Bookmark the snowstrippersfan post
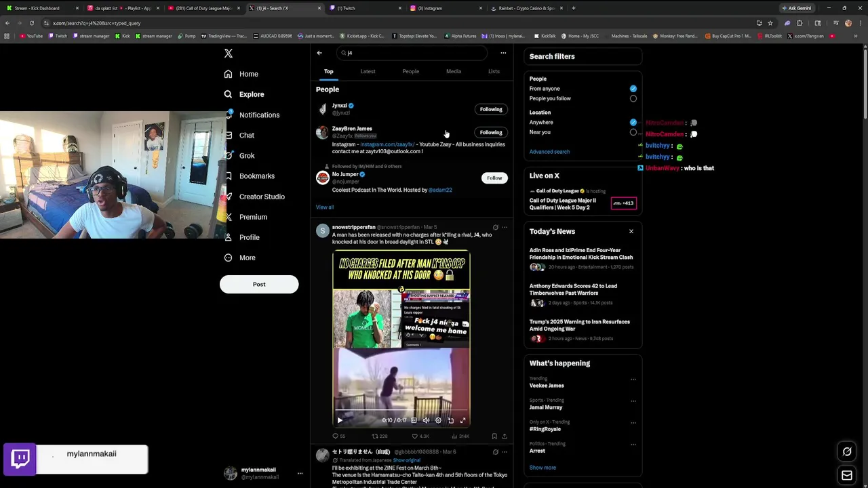The image size is (868, 488). tap(494, 436)
